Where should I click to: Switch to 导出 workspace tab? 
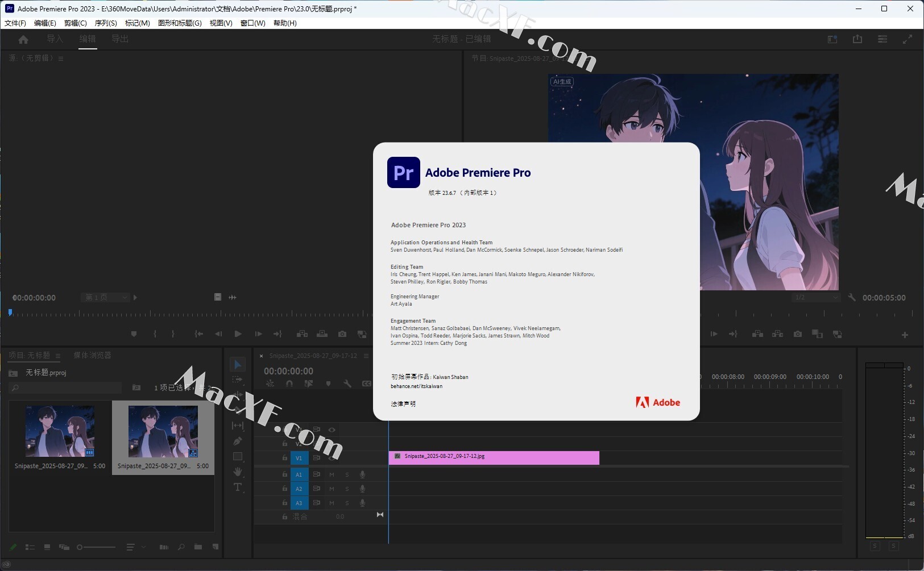[x=120, y=39]
